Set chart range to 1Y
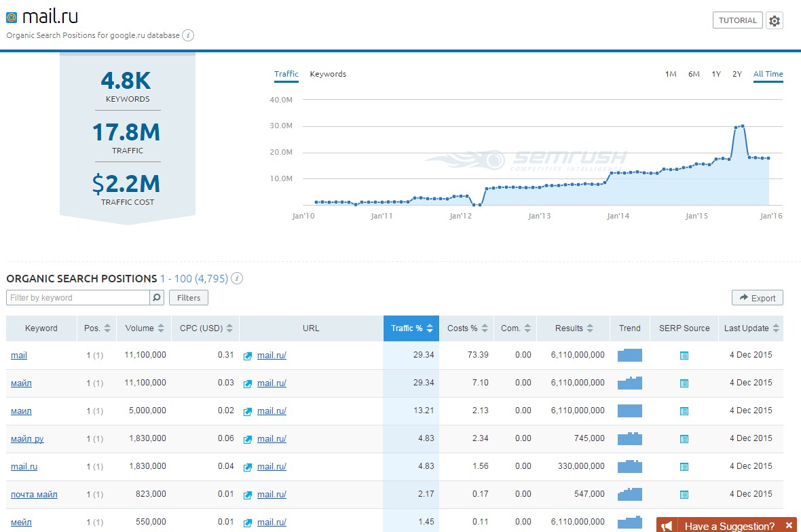This screenshot has width=801, height=532. 716,74
